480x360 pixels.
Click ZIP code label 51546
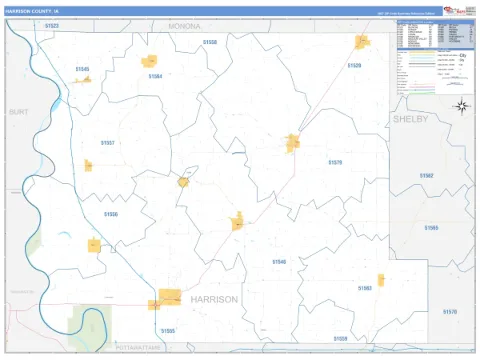click(x=279, y=262)
